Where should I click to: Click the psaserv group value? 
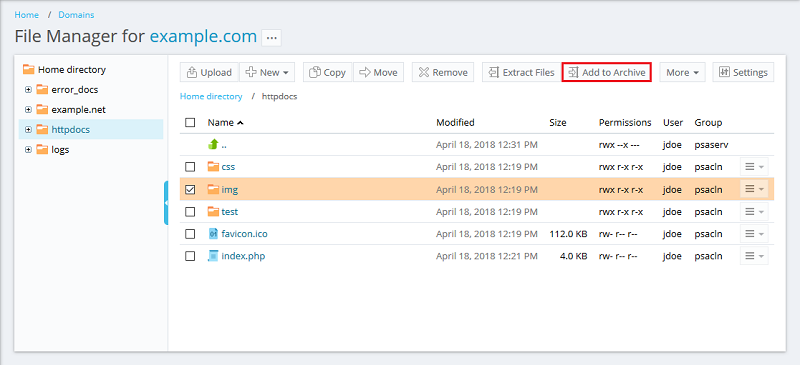coord(711,145)
